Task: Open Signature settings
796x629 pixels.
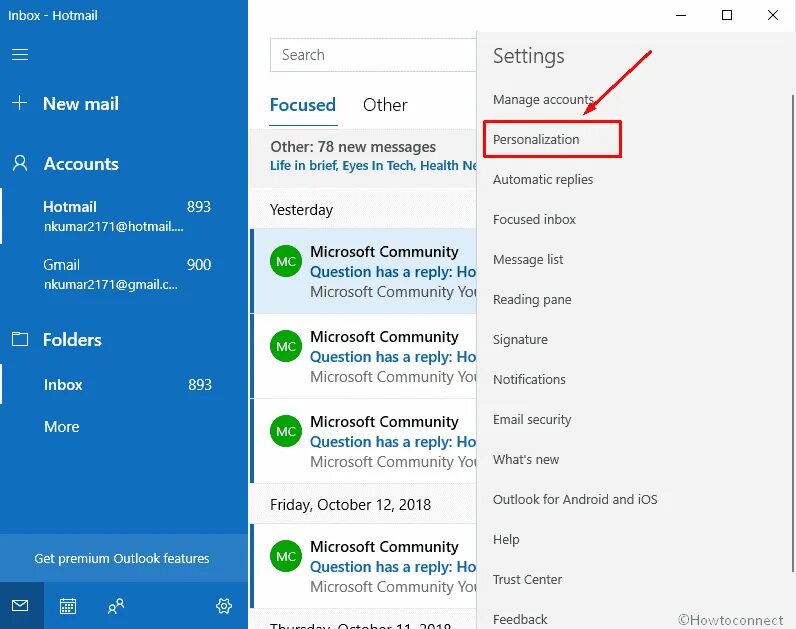Action: tap(520, 340)
